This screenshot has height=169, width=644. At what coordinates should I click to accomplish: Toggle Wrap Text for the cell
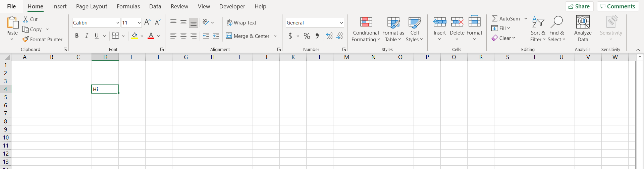point(241,22)
